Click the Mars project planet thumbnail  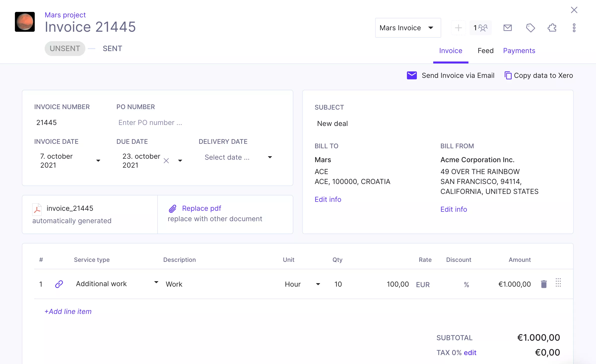tap(25, 22)
